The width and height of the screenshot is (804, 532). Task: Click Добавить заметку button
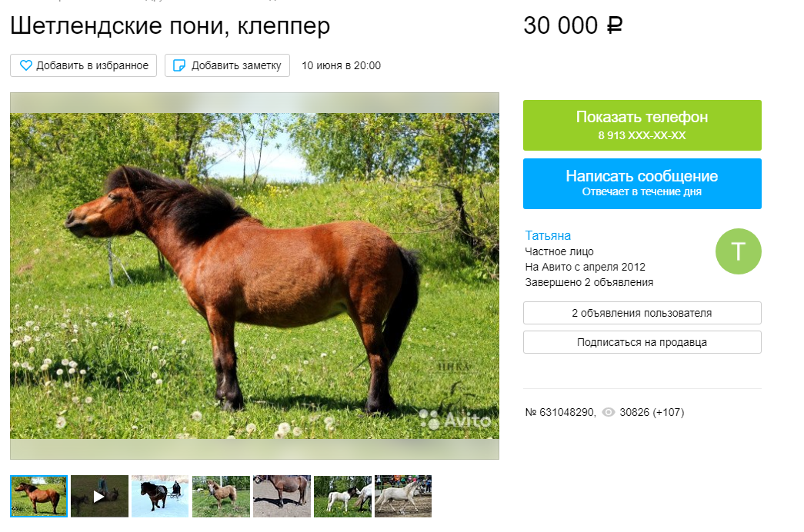point(227,65)
